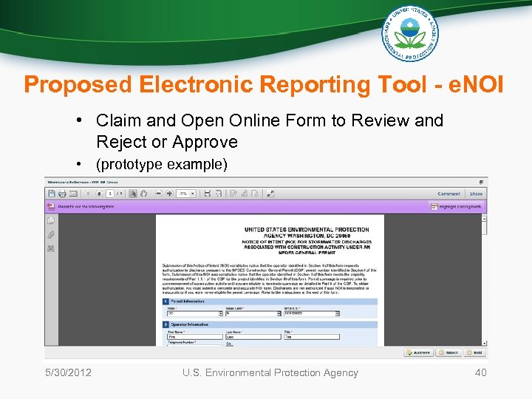Open the Attachments paperclip side panel
Viewport: 532px width, 399px height.
(51, 234)
